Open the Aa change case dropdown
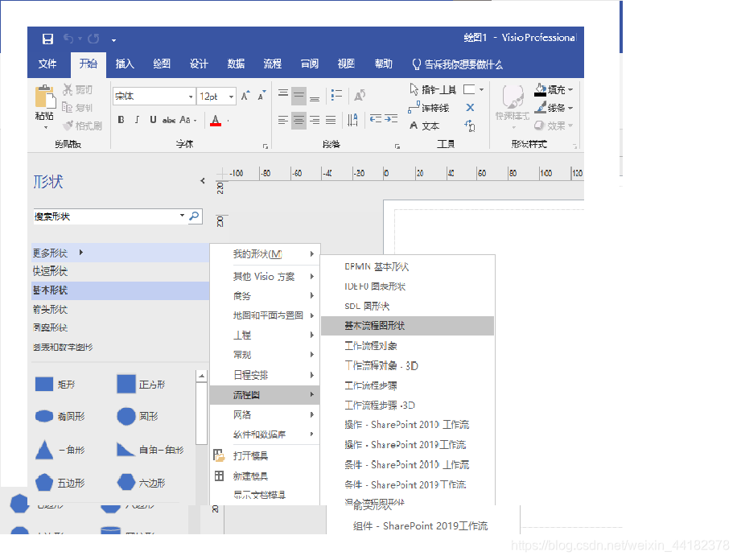 point(188,120)
